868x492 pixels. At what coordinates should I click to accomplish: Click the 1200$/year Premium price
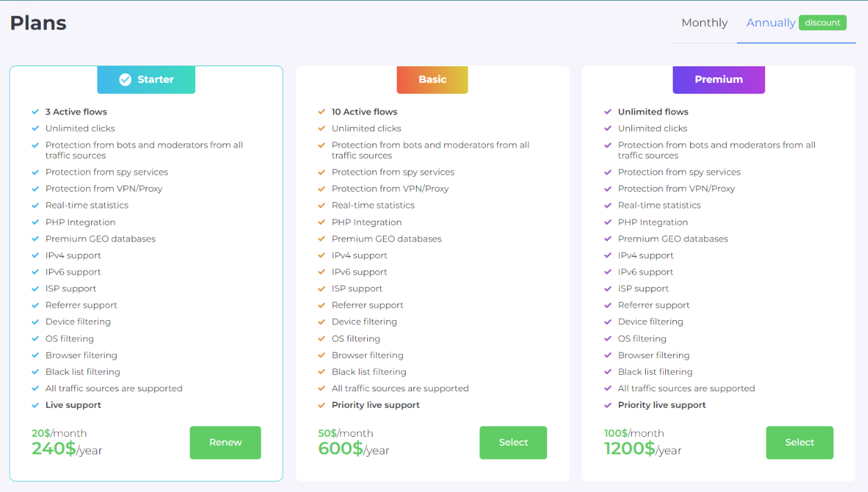[x=642, y=449]
